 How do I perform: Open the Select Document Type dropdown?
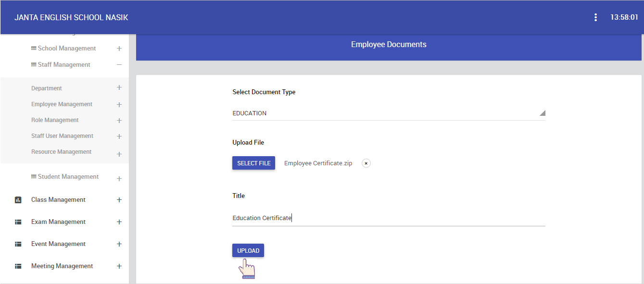coord(389,113)
